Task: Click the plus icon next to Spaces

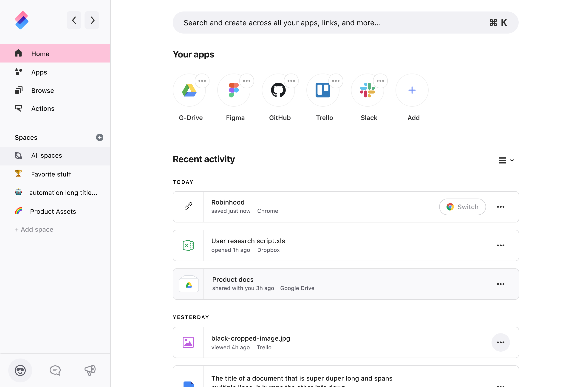Action: click(x=99, y=137)
